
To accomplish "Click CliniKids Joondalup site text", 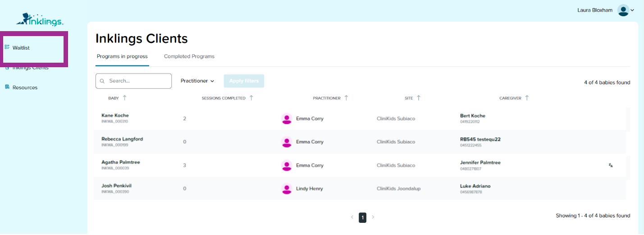I will (398, 189).
